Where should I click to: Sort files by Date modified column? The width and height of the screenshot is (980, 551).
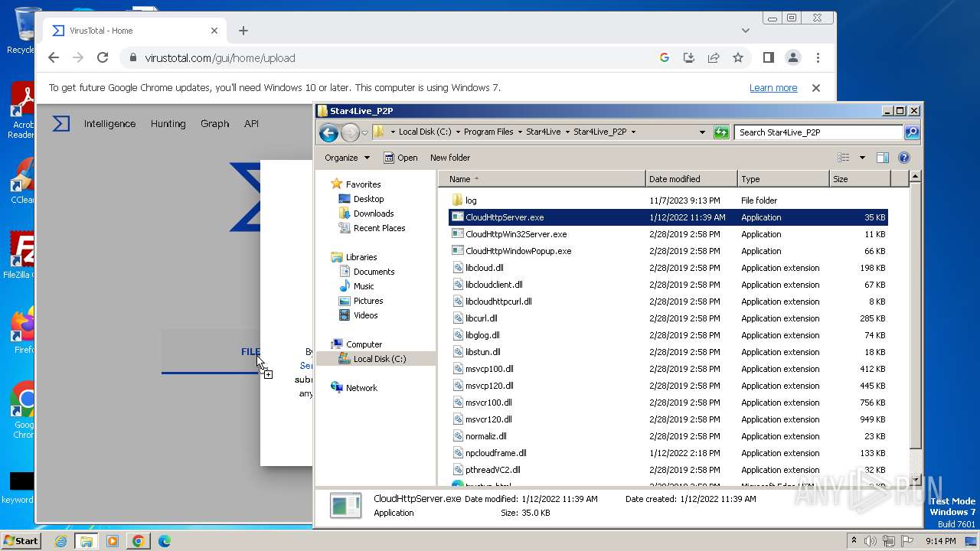(x=691, y=179)
